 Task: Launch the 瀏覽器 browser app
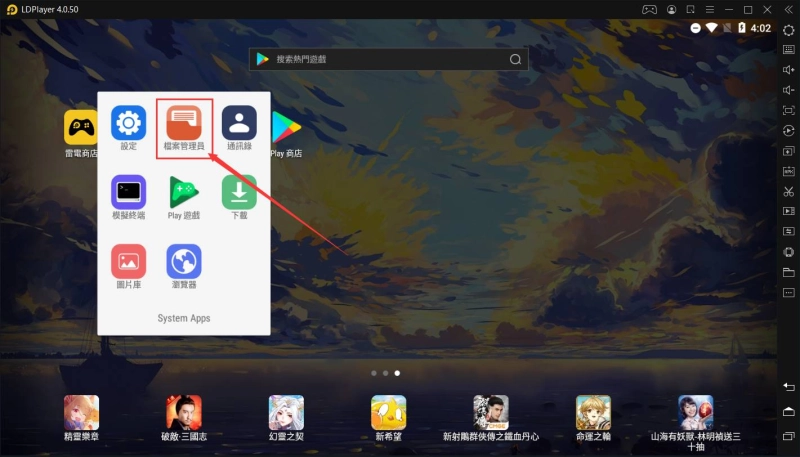point(184,261)
